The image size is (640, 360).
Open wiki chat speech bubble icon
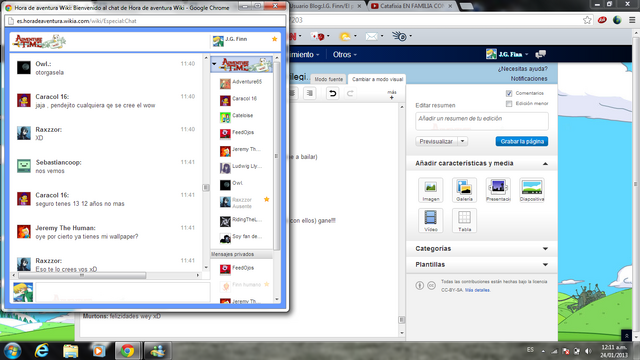tap(541, 54)
